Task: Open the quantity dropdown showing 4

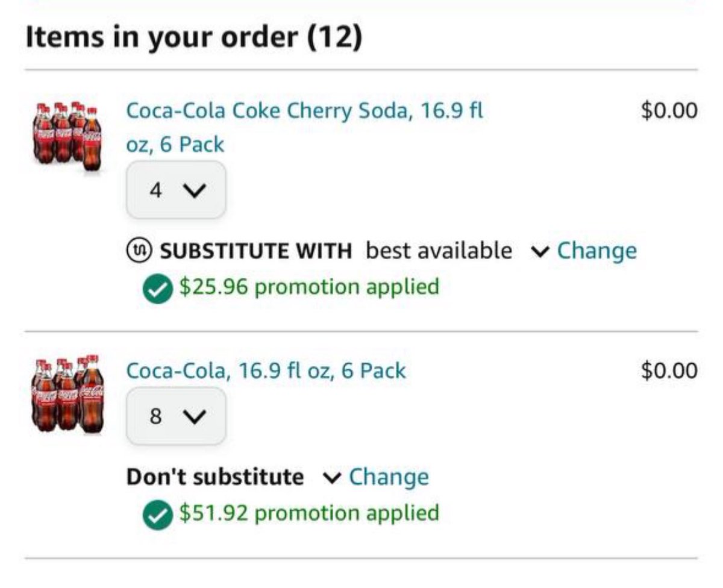Action: (x=176, y=190)
